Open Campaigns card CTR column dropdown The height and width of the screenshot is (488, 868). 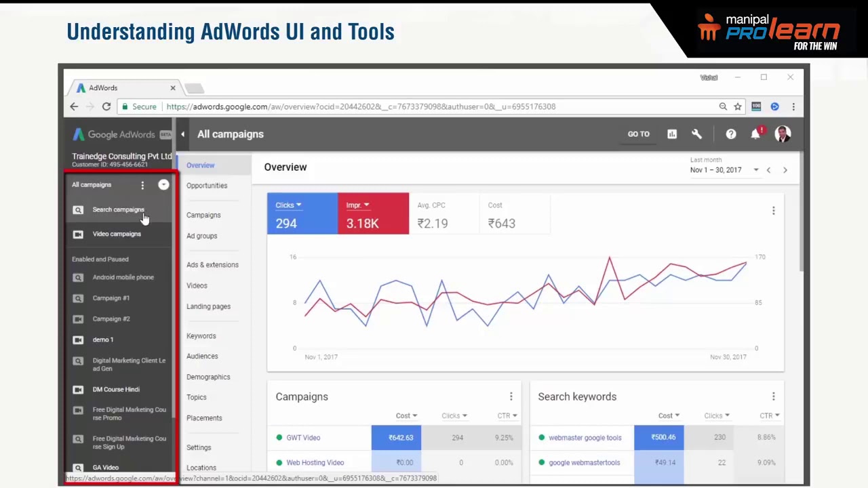507,415
